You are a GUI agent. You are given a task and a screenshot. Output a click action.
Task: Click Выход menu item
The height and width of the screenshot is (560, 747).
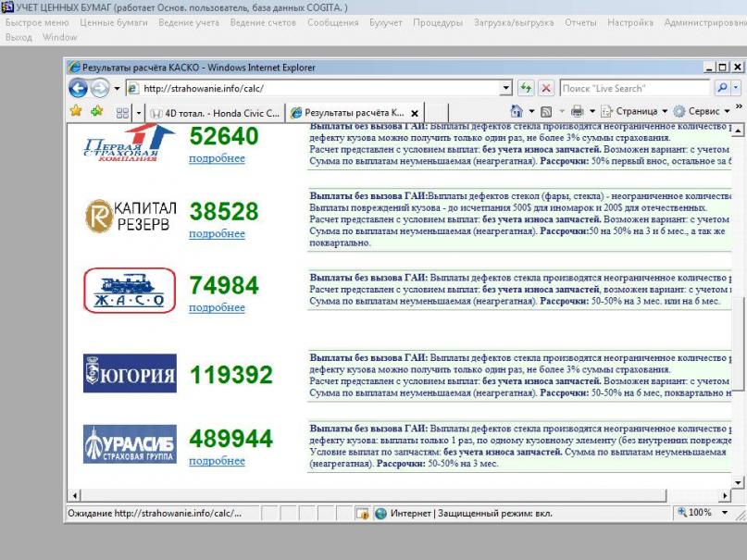(19, 37)
